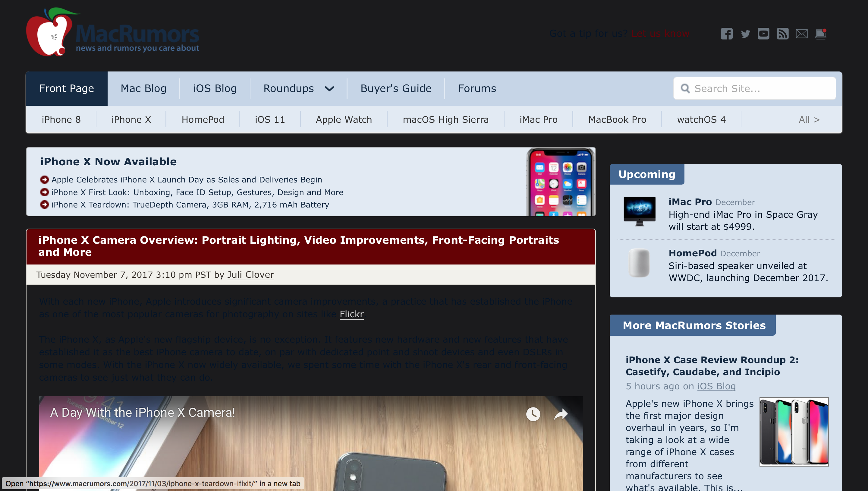The image size is (868, 491).
Task: Open the watchOS 4 roundup
Action: pyautogui.click(x=701, y=119)
